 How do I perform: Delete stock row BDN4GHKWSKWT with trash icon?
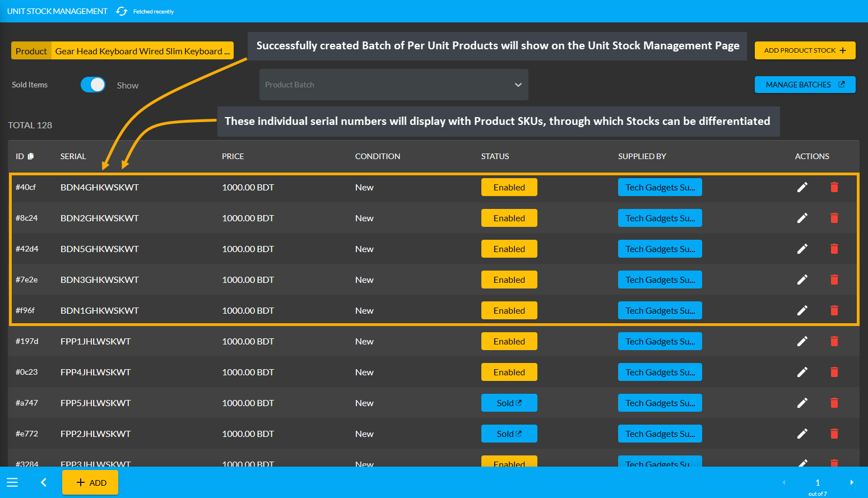(834, 187)
